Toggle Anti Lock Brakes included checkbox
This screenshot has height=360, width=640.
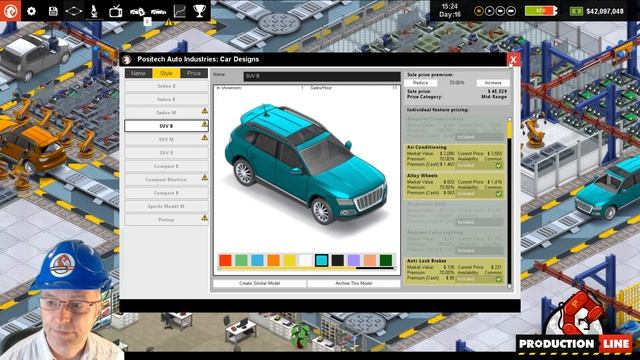point(499,279)
